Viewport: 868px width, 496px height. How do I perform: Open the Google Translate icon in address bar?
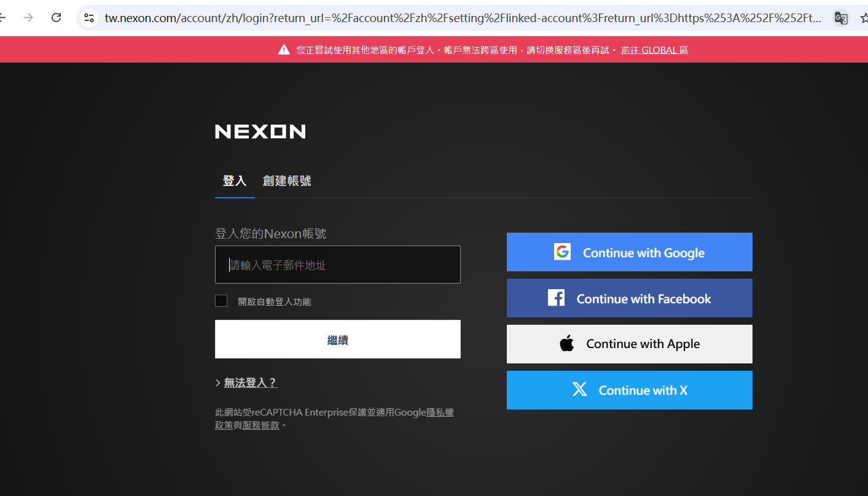coord(840,18)
